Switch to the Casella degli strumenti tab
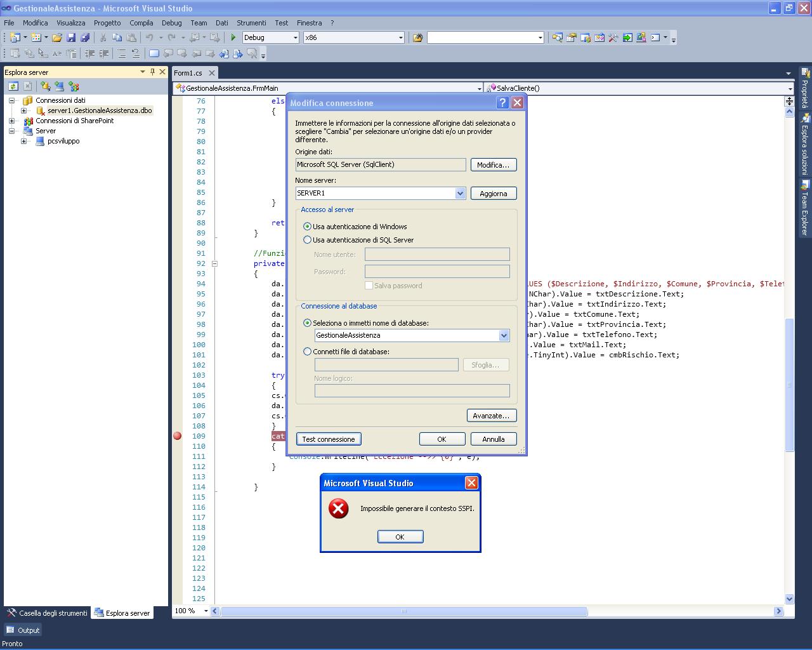Image resolution: width=812 pixels, height=650 pixels. 48,613
